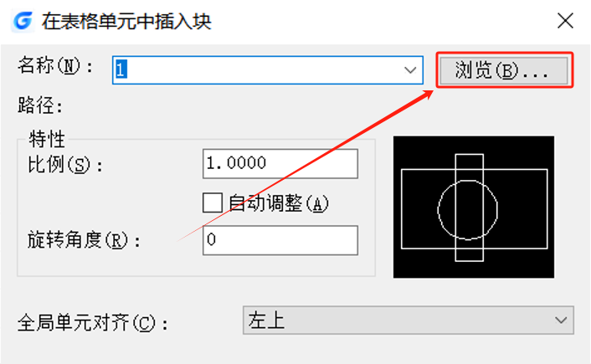This screenshot has height=364, width=591.
Task: Click the black block preview thumbnail
Action: point(474,207)
